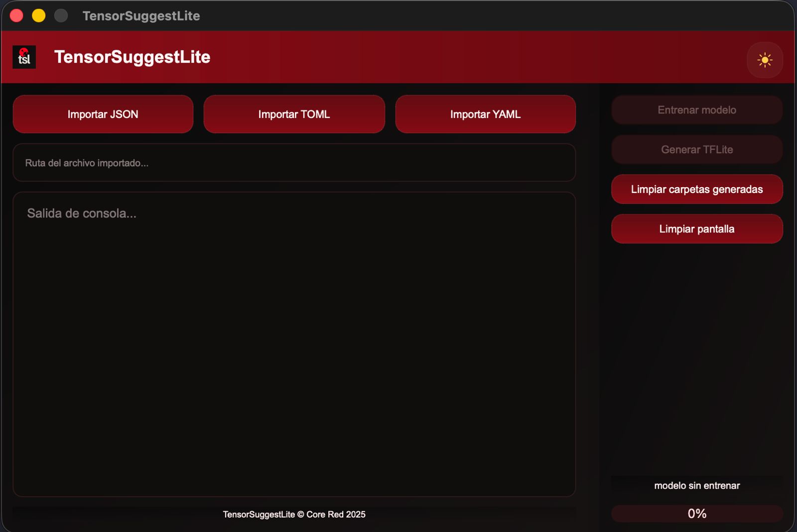This screenshot has width=797, height=532.
Task: Select the Importar YAML button
Action: 485,114
